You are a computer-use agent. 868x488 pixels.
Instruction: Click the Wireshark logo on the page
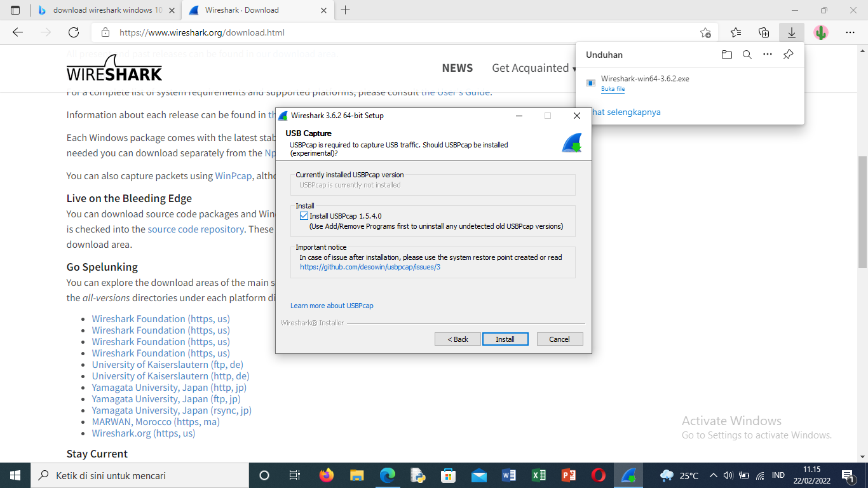114,68
